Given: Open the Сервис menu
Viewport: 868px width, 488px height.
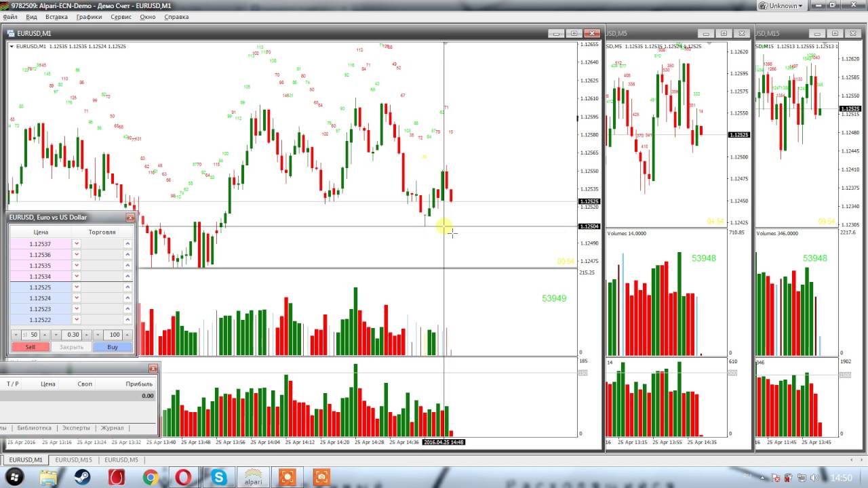Looking at the screenshot, I should click(x=121, y=17).
